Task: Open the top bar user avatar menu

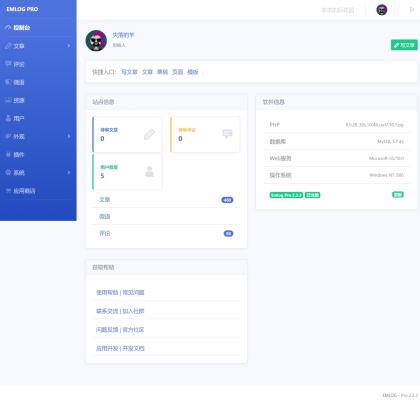Action: click(x=382, y=10)
